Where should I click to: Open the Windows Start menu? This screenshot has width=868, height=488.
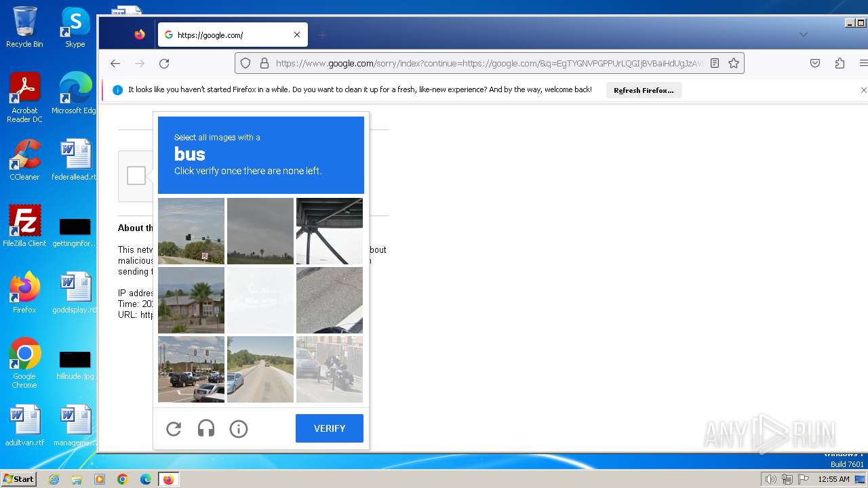pos(18,479)
